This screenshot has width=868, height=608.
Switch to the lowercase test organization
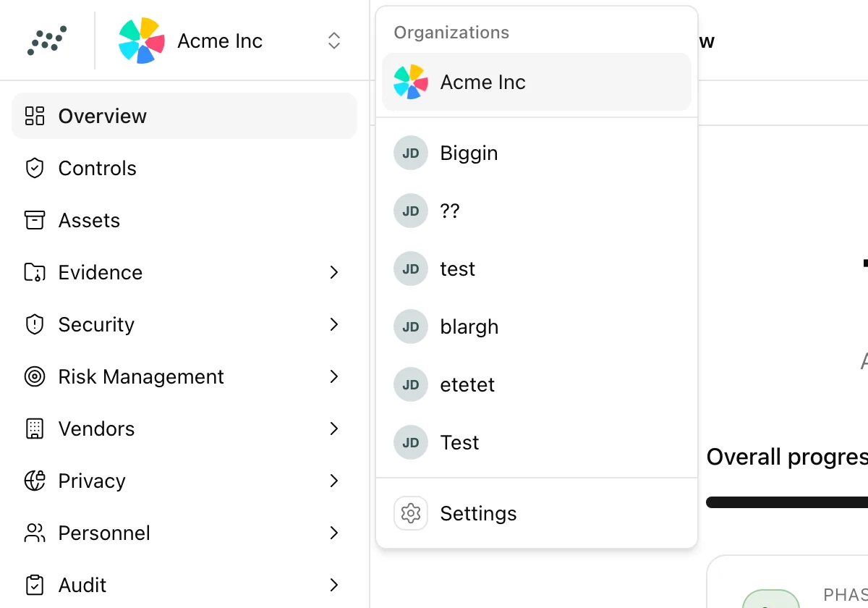pos(537,269)
